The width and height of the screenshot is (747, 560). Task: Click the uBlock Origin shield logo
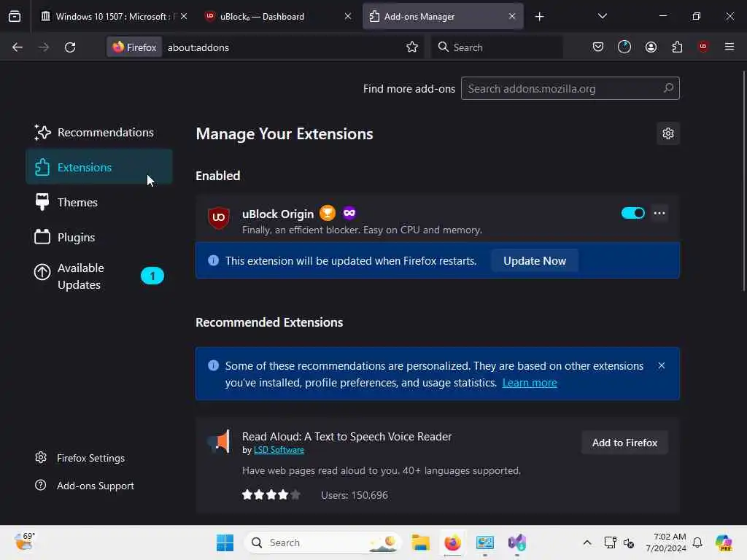(x=219, y=217)
